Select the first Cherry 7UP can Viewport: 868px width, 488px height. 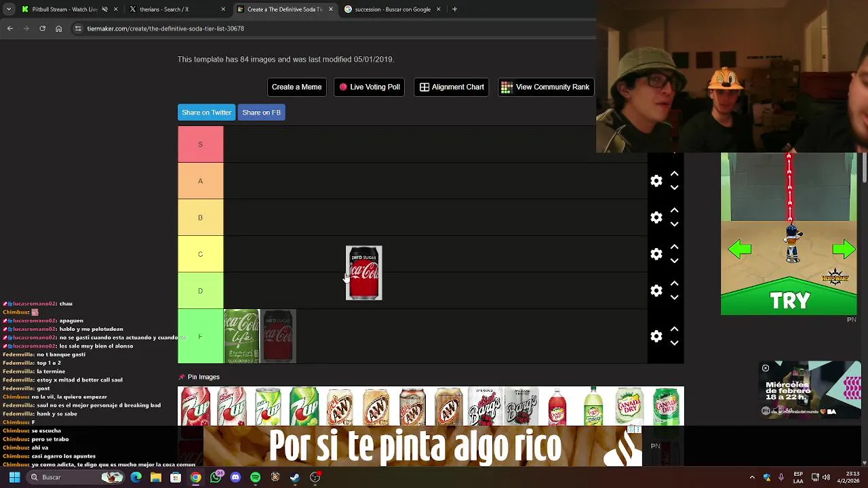click(x=195, y=407)
